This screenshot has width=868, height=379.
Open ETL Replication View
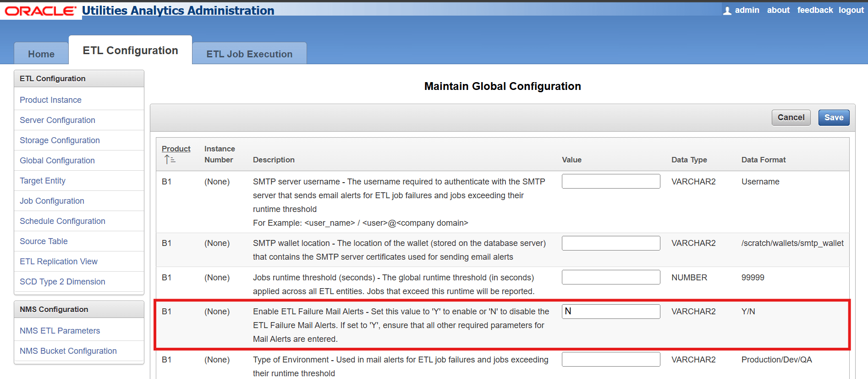[59, 262]
